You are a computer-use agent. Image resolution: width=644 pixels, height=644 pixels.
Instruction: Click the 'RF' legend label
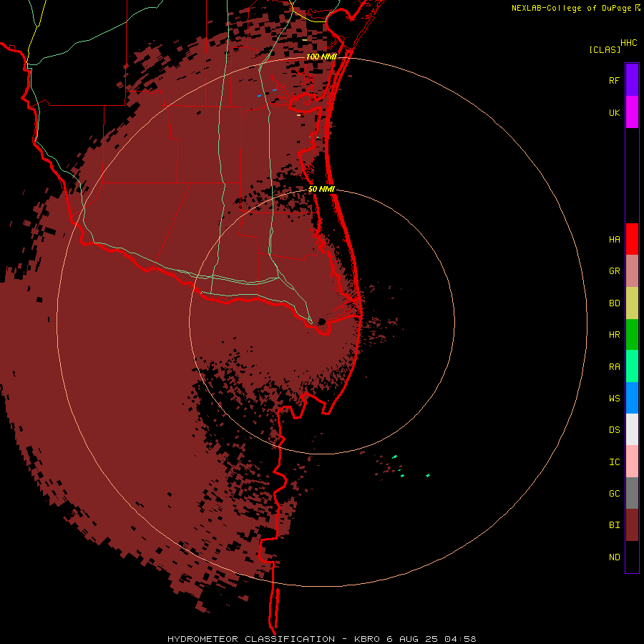pos(614,80)
